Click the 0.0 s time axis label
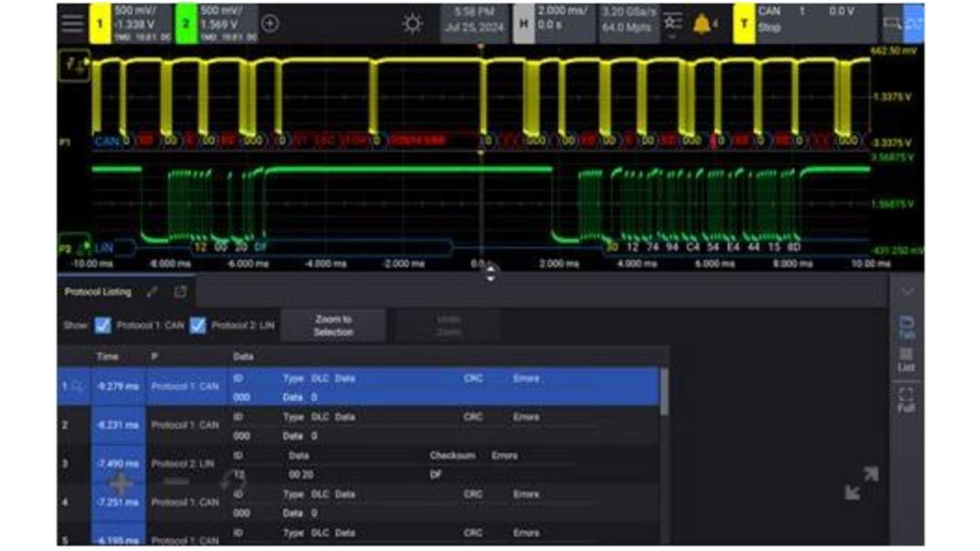This screenshot has height=551, width=980. [479, 264]
